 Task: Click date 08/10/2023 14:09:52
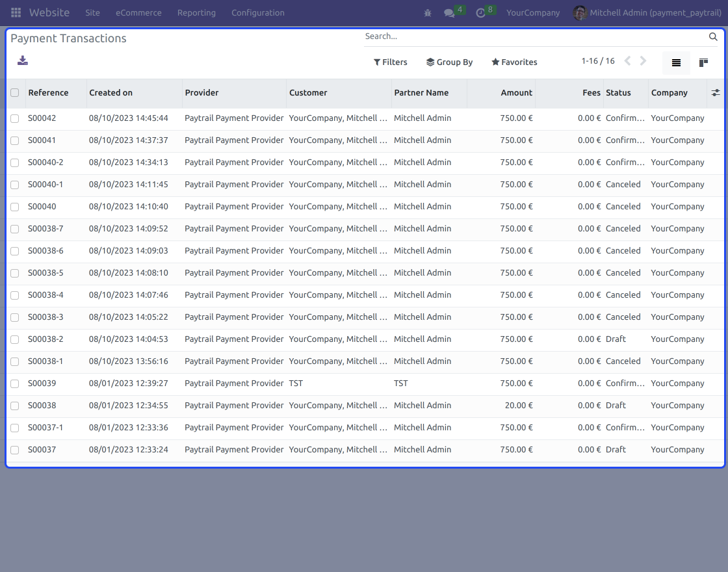tap(129, 229)
